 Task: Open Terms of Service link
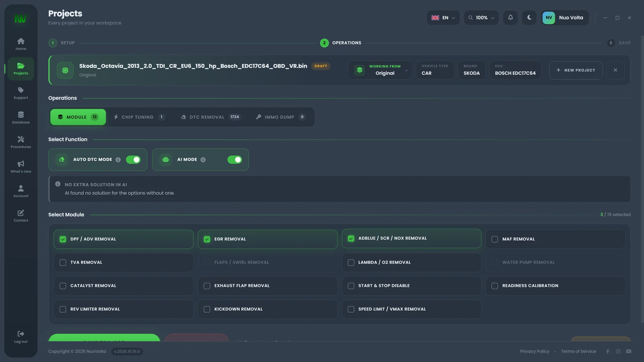pyautogui.click(x=578, y=352)
